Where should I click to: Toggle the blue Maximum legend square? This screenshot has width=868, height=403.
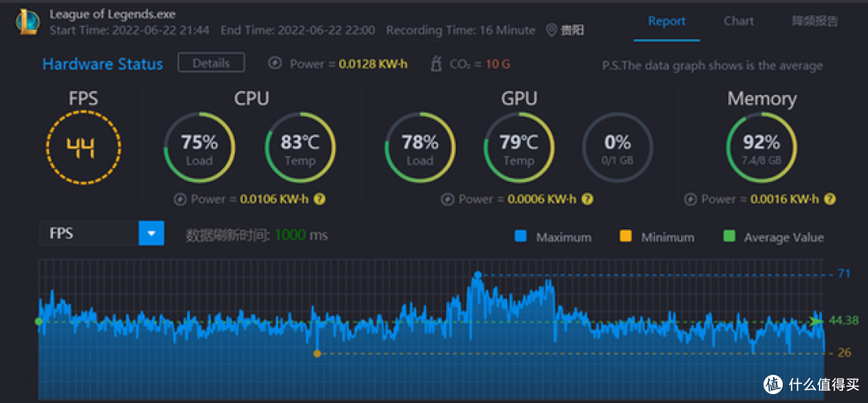(x=520, y=236)
